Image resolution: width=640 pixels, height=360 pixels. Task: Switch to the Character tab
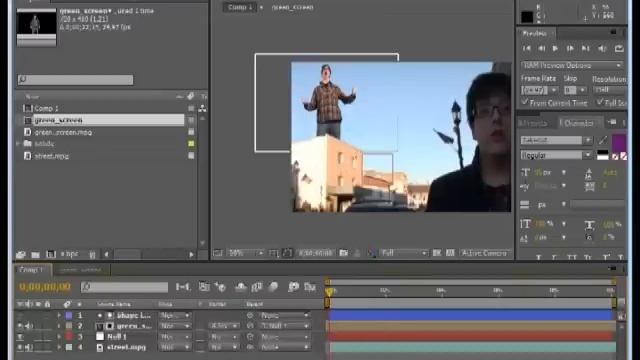pos(578,123)
